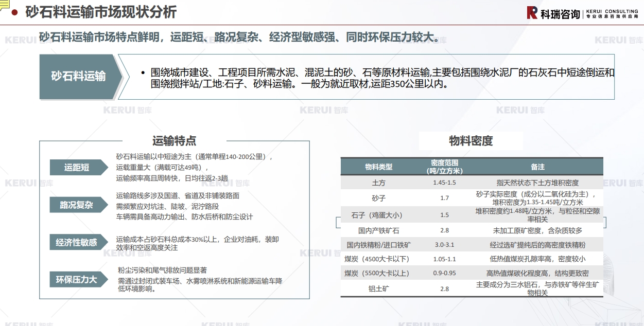Image resolution: width=644 pixels, height=326 pixels.
Task: Select the slide title 砂石料运输市场现状分析
Action: (x=101, y=12)
